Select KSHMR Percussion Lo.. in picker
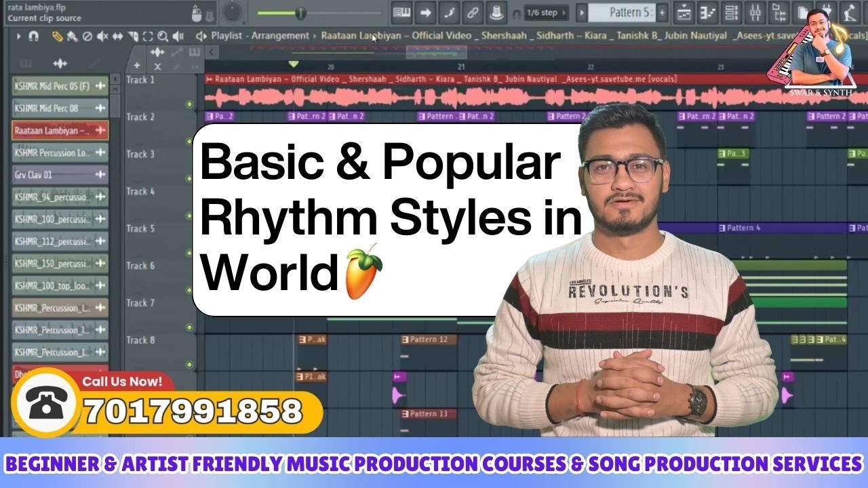Screen dimensions: 868x488 pos(60,152)
